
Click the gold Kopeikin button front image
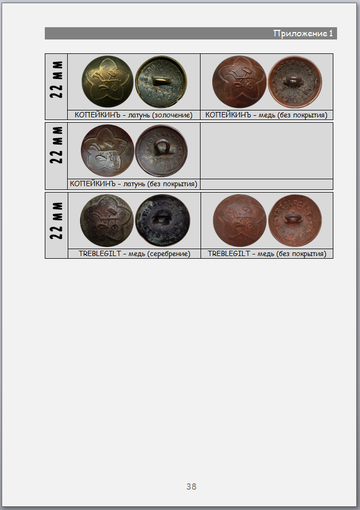pyautogui.click(x=107, y=81)
